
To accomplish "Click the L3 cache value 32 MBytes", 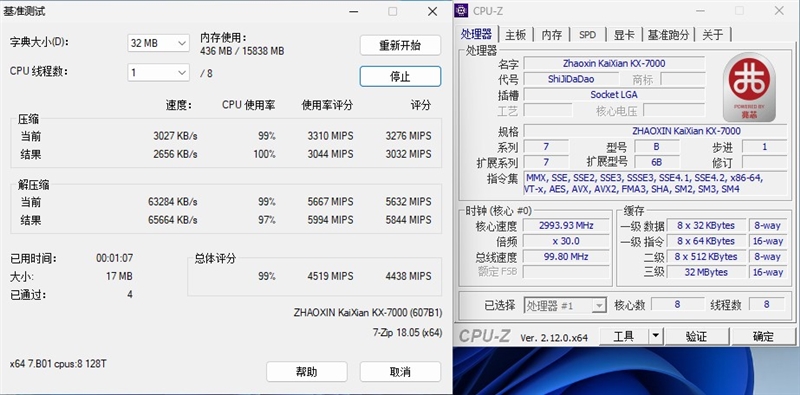I will pyautogui.click(x=706, y=272).
